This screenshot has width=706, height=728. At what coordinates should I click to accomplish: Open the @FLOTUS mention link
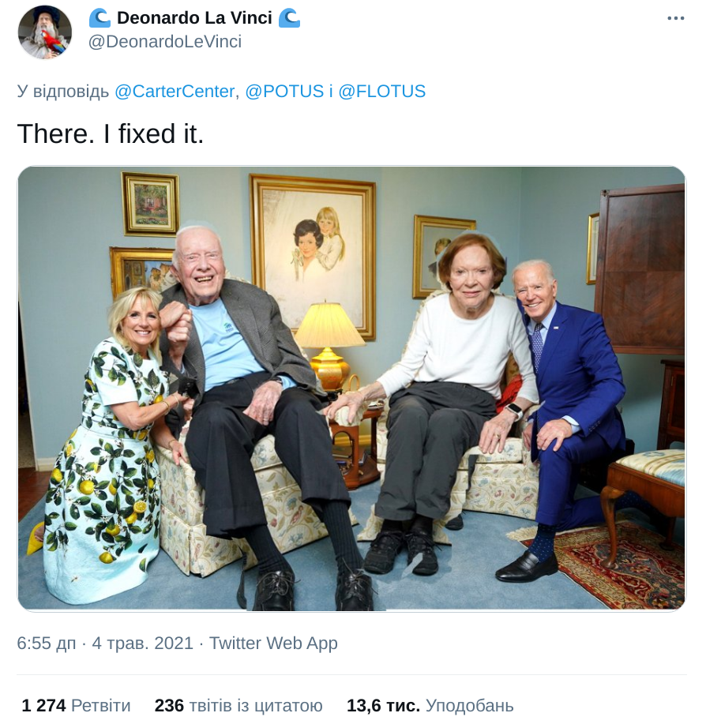381,91
